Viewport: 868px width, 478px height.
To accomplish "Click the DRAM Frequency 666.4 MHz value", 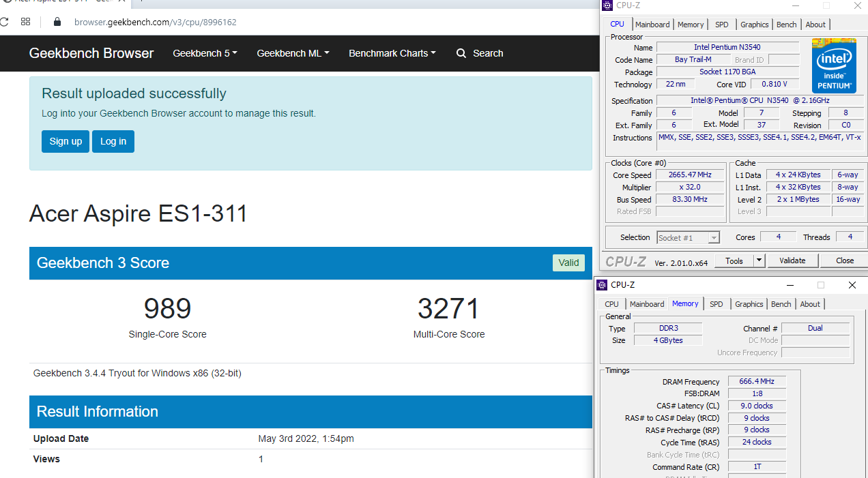I will 757,382.
